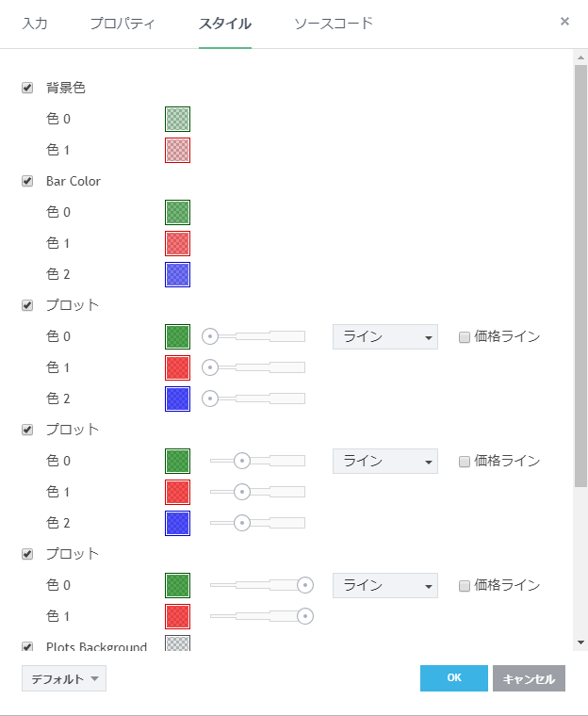
Task: Enable 価格ライン for the first プロット
Action: tap(464, 336)
